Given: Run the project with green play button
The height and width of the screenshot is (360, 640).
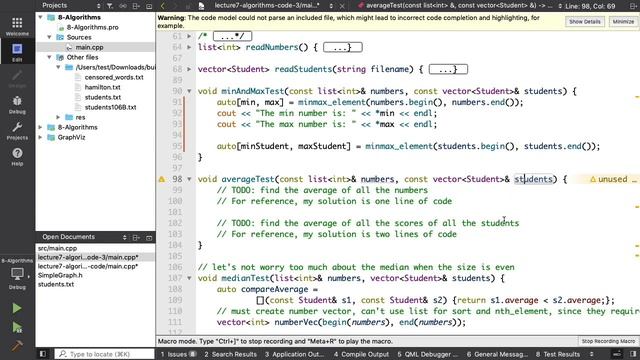Looking at the screenshot, I should coord(17,308).
